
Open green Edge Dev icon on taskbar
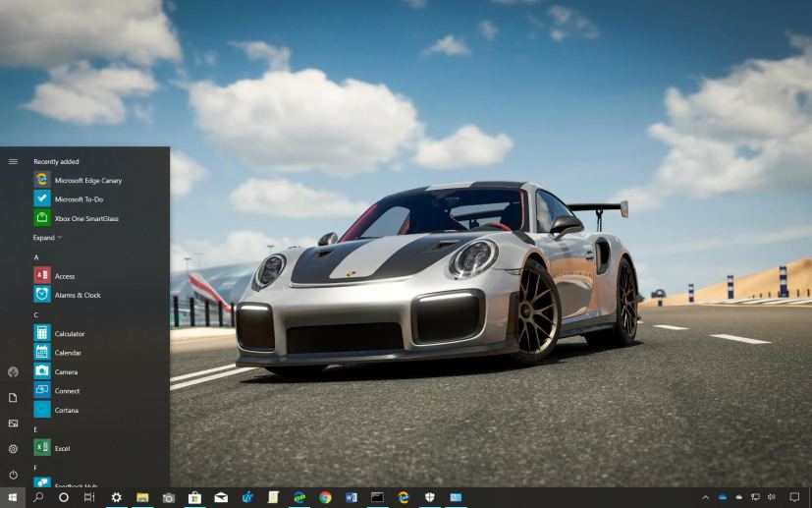point(299,497)
